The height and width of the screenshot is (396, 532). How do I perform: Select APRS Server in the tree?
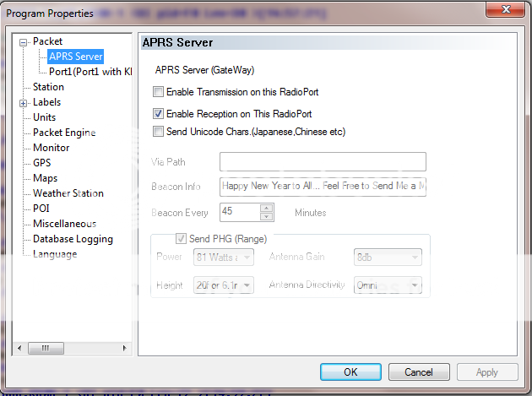coord(75,57)
